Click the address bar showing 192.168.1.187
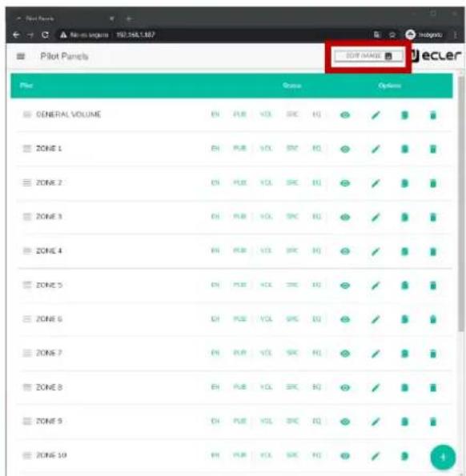This screenshot has height=476, width=466. point(135,35)
